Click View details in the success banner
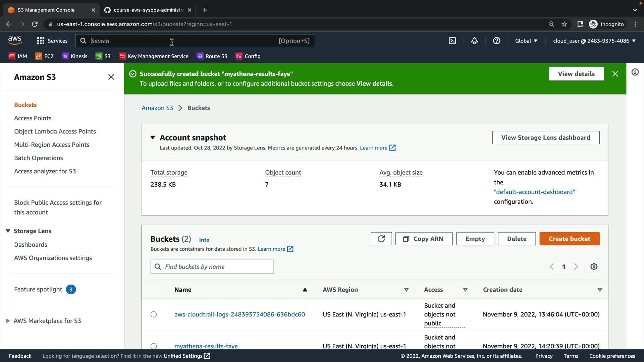644x362 pixels. (x=576, y=74)
